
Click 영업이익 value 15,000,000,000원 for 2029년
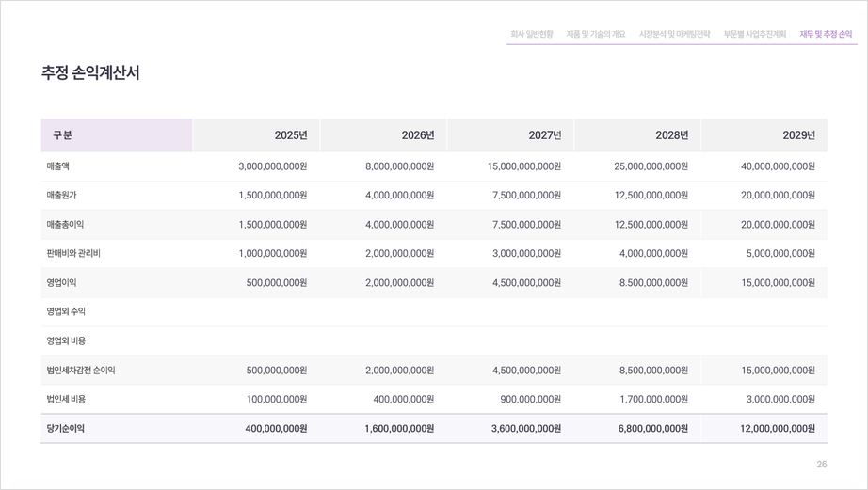tap(778, 282)
